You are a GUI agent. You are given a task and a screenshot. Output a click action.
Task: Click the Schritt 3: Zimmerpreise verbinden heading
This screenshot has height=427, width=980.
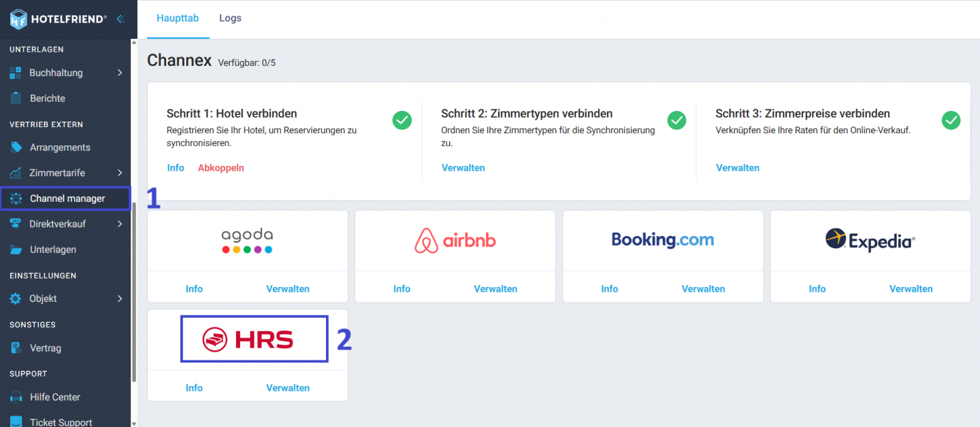(x=803, y=114)
